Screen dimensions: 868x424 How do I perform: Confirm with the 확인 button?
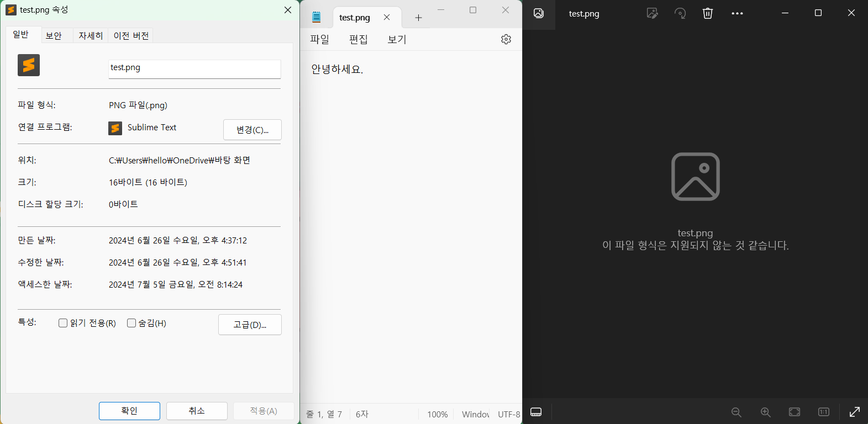coord(129,411)
